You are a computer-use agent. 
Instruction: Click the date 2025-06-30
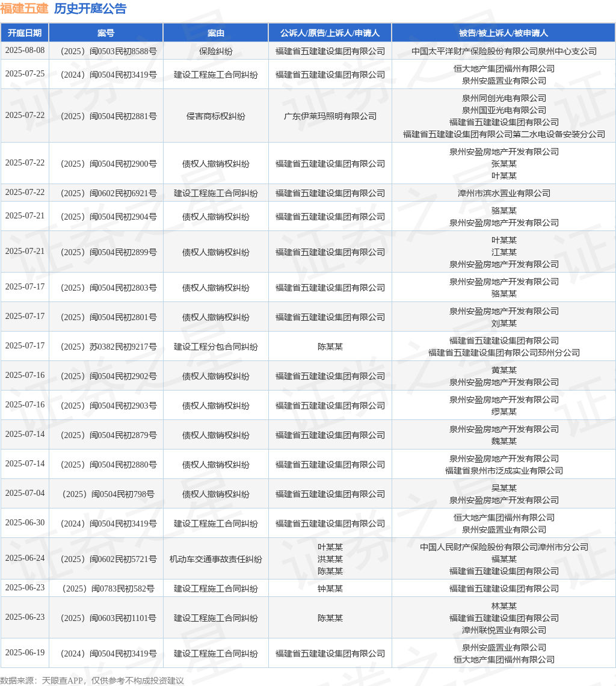(25, 523)
